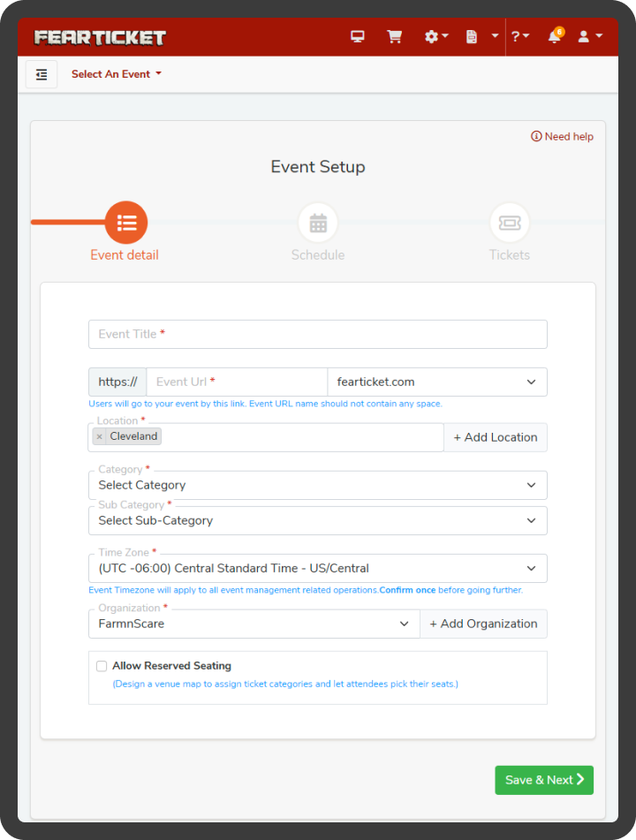
Task: Open the question mark help menu
Action: click(520, 37)
